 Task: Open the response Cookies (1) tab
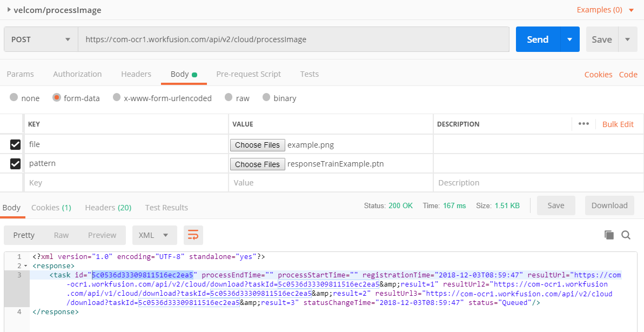tap(51, 208)
